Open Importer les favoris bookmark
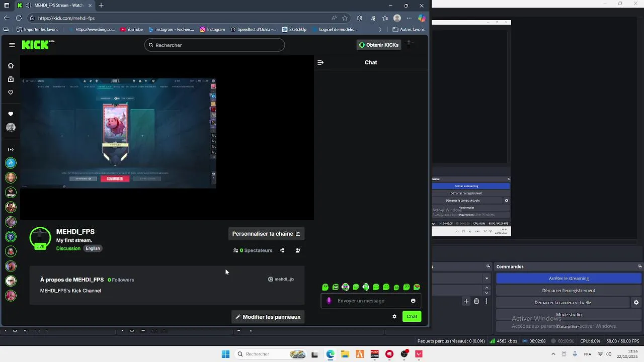This screenshot has width=644, height=362. click(x=38, y=30)
